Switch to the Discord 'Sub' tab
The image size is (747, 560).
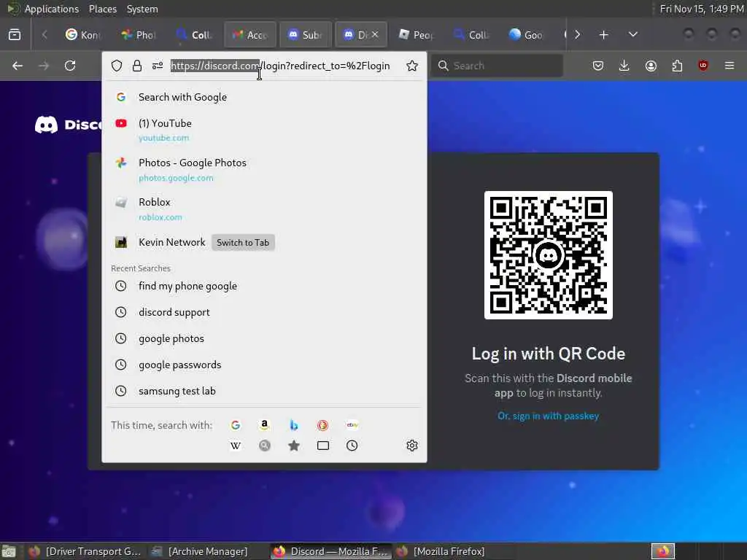(306, 35)
